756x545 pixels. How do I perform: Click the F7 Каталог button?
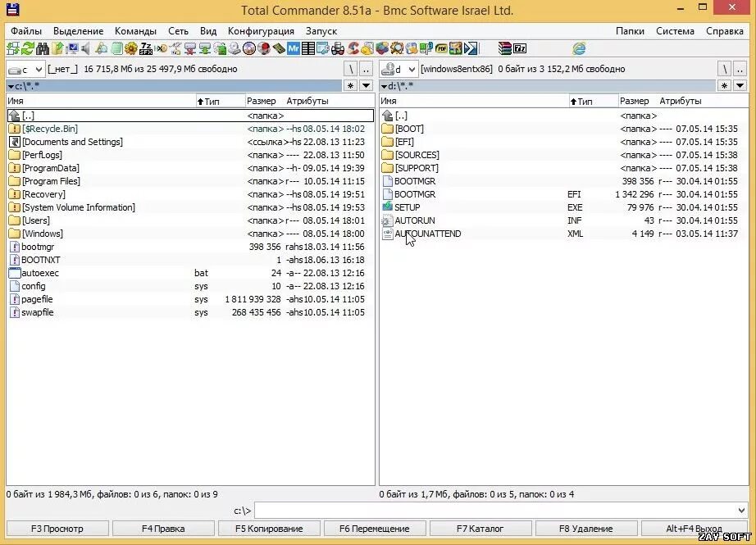pyautogui.click(x=480, y=529)
